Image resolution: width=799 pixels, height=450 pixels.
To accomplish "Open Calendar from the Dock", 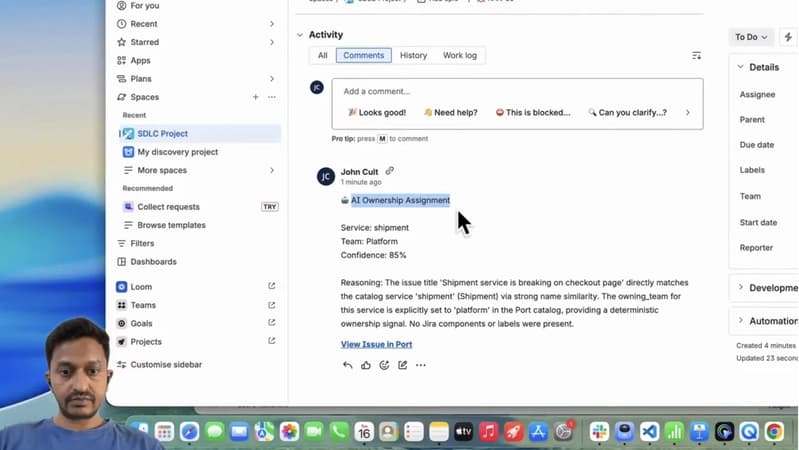I will tap(364, 432).
